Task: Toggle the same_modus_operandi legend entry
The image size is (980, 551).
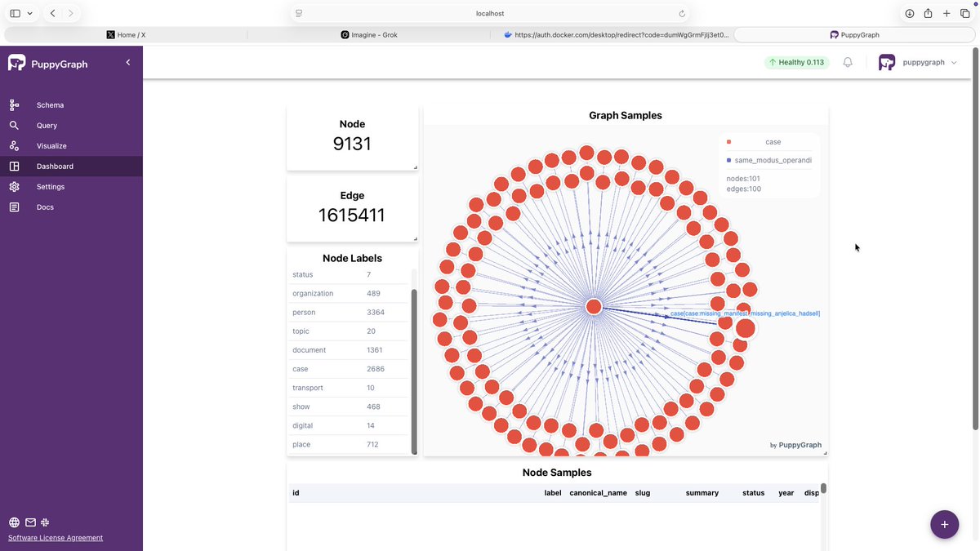Action: click(x=768, y=160)
